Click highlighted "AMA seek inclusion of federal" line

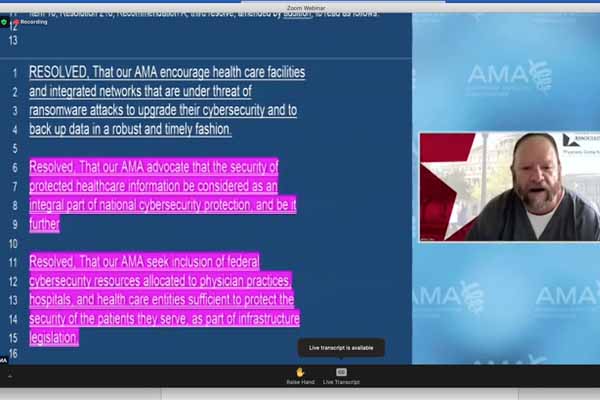146,261
